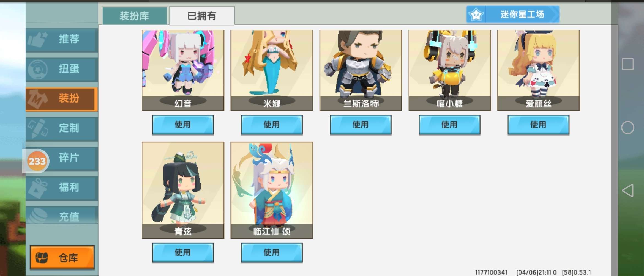Open the 定制 pencil customization section

pos(62,128)
